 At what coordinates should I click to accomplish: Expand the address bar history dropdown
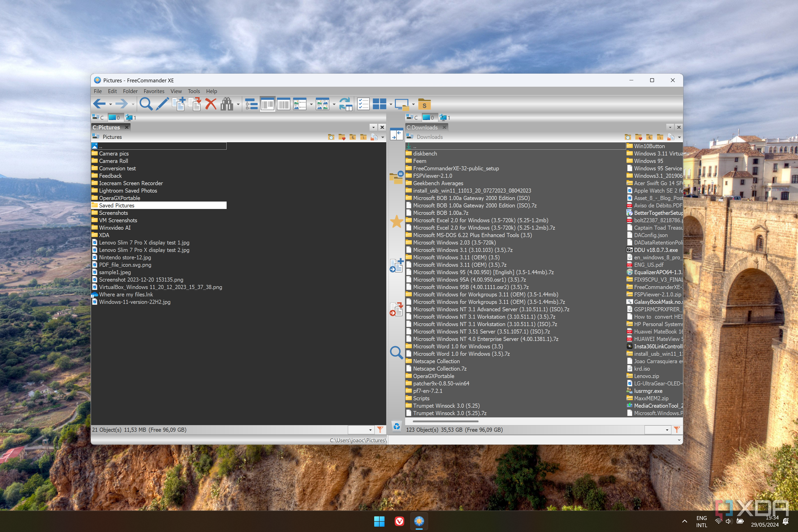click(x=679, y=440)
